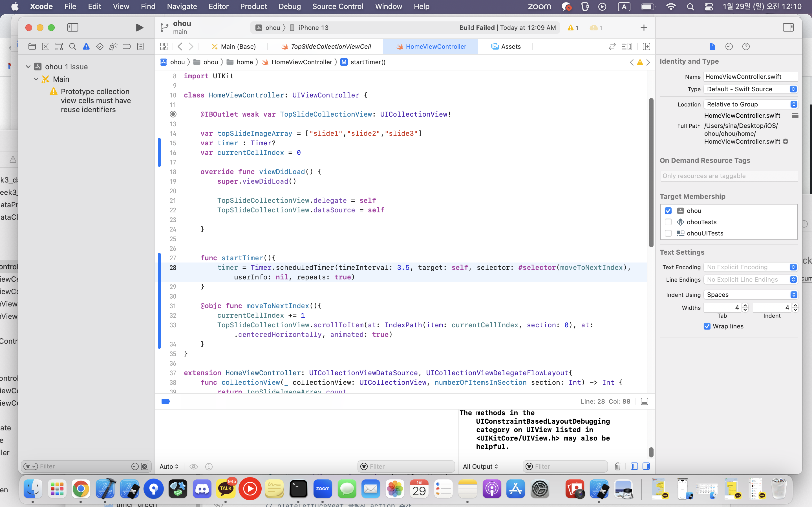Clear the console with trash icon

pyautogui.click(x=617, y=466)
